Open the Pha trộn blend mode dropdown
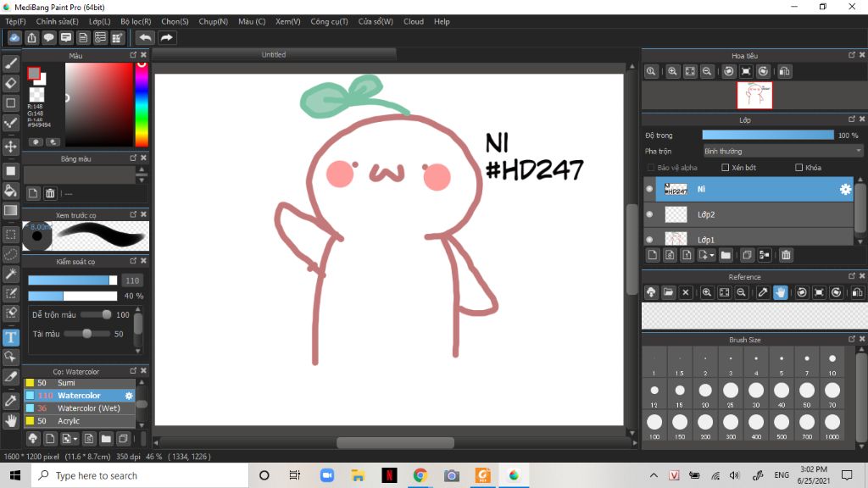The image size is (868, 488). (782, 151)
